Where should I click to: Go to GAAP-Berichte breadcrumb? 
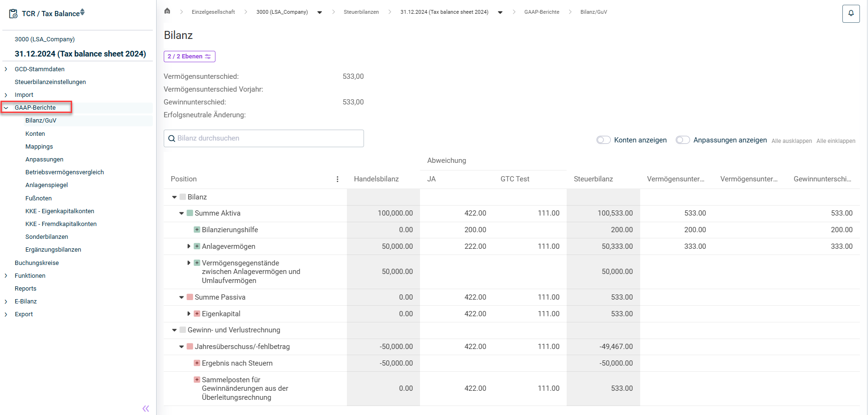pos(541,12)
